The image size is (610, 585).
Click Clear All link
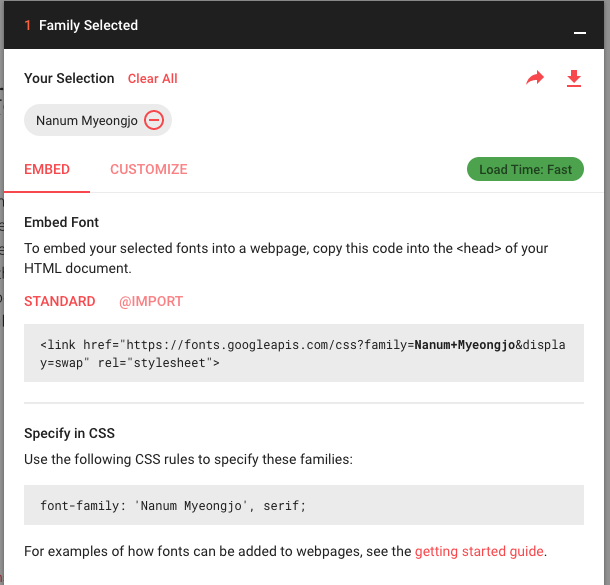(152, 79)
